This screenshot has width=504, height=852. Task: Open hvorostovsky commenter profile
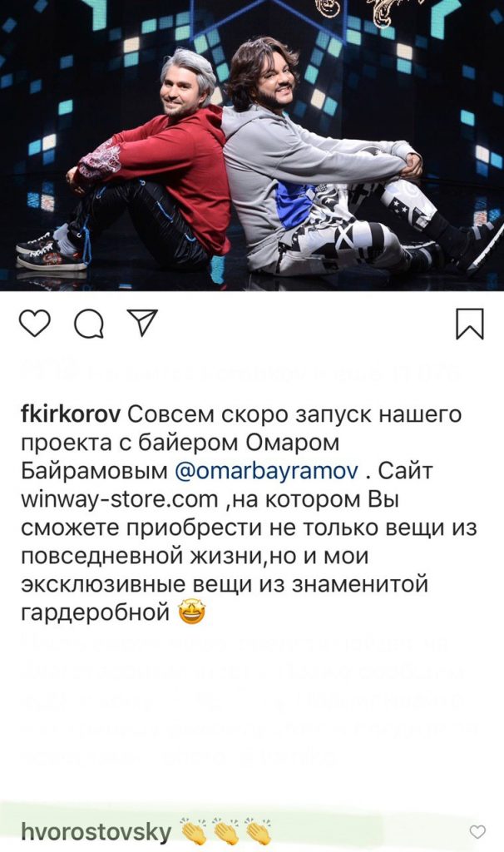pyautogui.click(x=96, y=832)
